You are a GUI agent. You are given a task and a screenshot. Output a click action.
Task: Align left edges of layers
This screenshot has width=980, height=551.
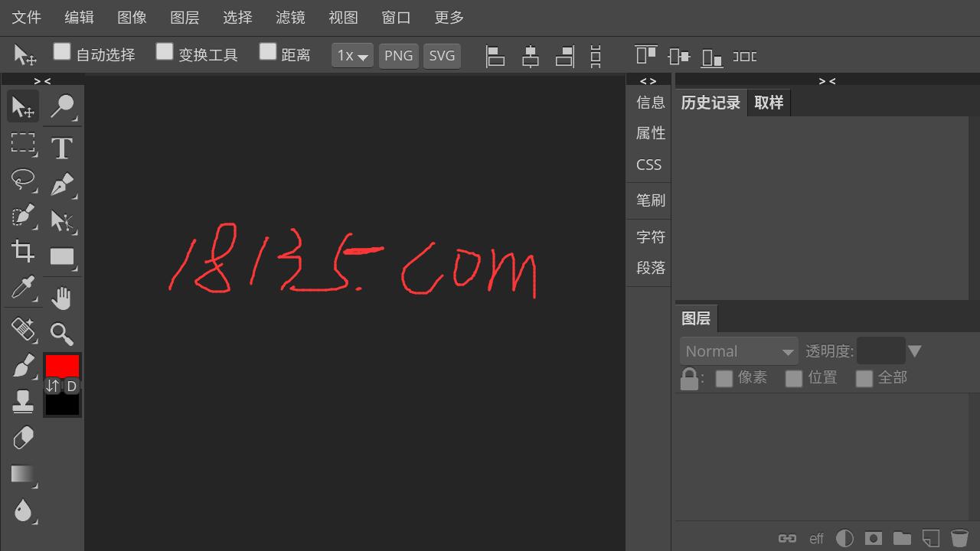tap(495, 56)
